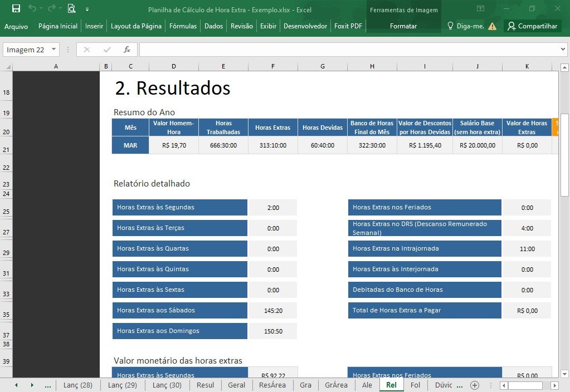Image resolution: width=570 pixels, height=392 pixels.
Task: Click the vertical scrollbar thumb
Action: tap(564, 155)
